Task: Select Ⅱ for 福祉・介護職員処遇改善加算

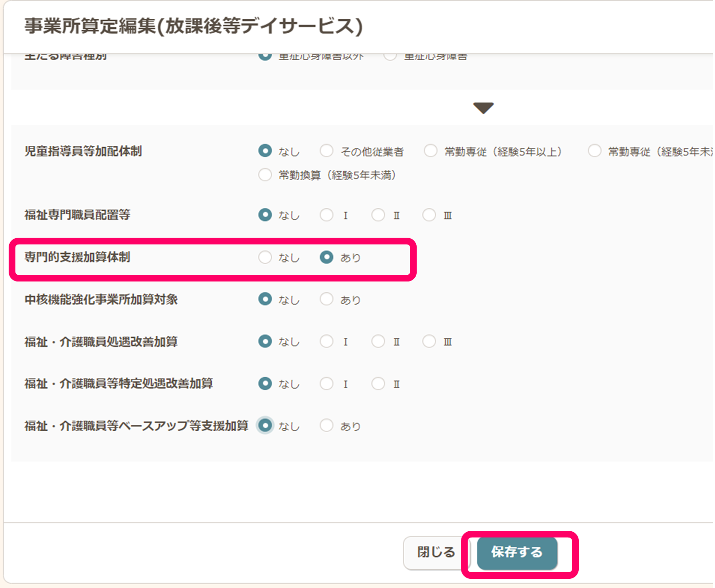Action: coord(378,342)
